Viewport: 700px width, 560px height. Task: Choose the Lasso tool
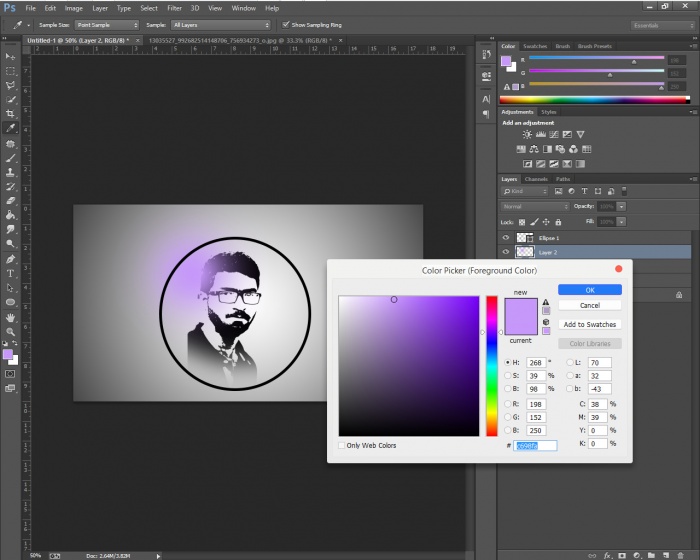10,86
